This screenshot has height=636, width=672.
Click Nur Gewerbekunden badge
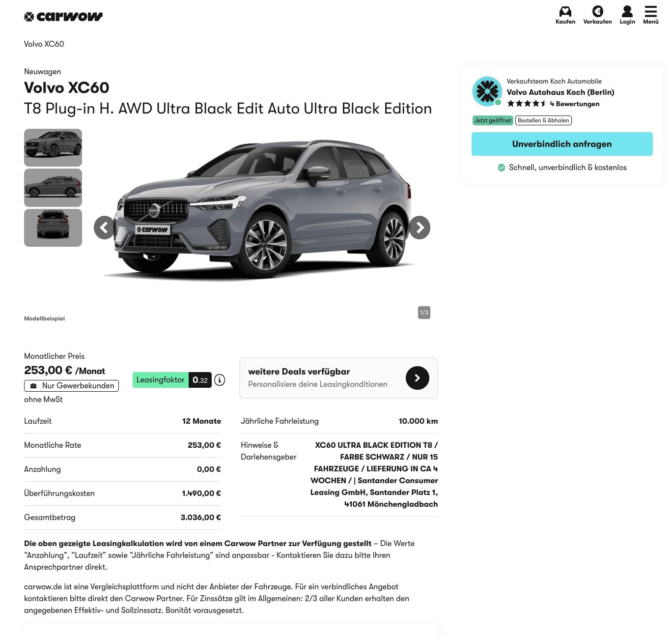71,386
